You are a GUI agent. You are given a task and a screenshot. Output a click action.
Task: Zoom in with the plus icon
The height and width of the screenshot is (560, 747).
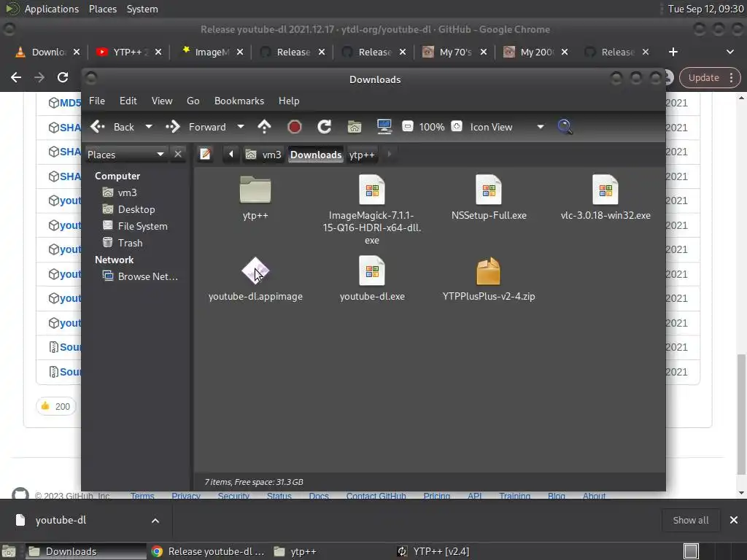click(457, 126)
